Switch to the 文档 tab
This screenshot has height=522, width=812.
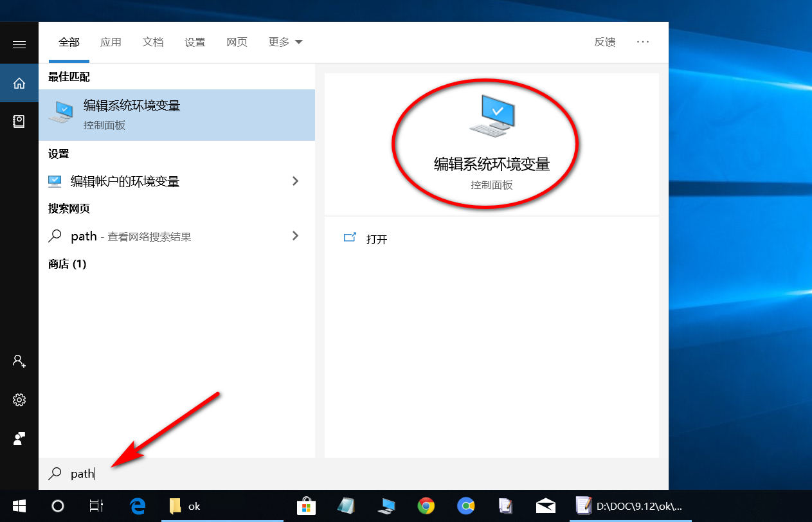click(x=153, y=42)
